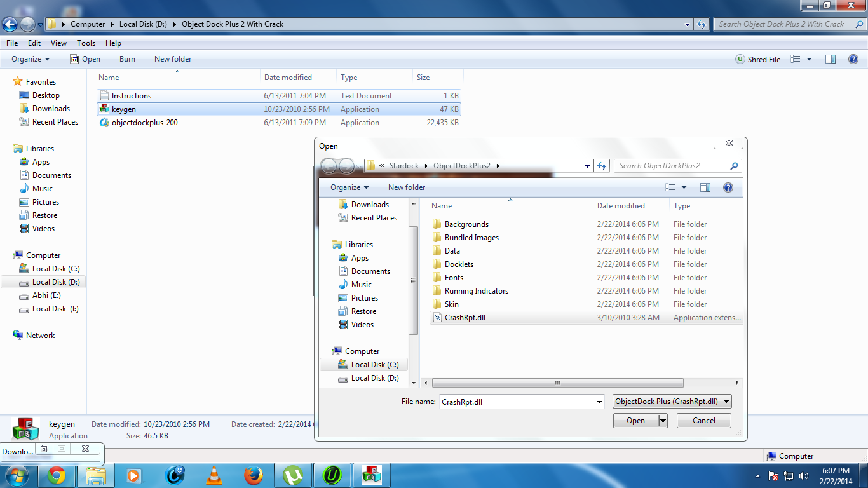Toggle the Explorer preview pane icon
This screenshot has width=868, height=488.
point(831,59)
